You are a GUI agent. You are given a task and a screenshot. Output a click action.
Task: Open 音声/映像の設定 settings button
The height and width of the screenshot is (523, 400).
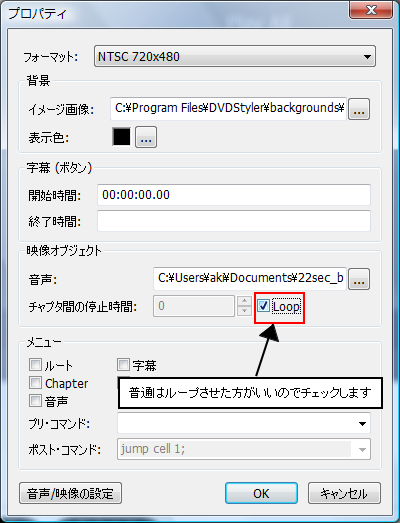point(70,493)
